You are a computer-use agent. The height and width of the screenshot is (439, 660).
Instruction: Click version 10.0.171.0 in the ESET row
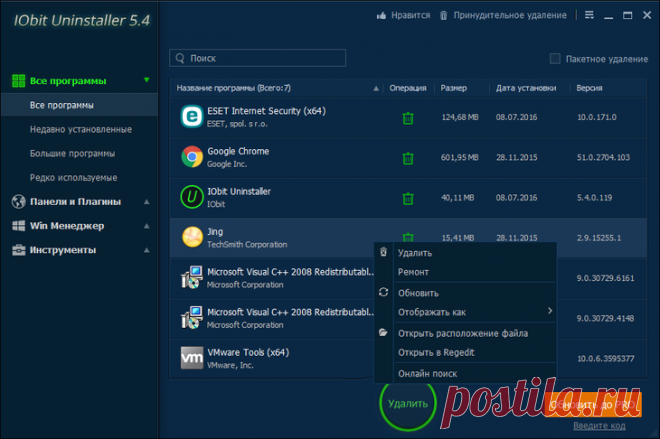click(x=596, y=117)
